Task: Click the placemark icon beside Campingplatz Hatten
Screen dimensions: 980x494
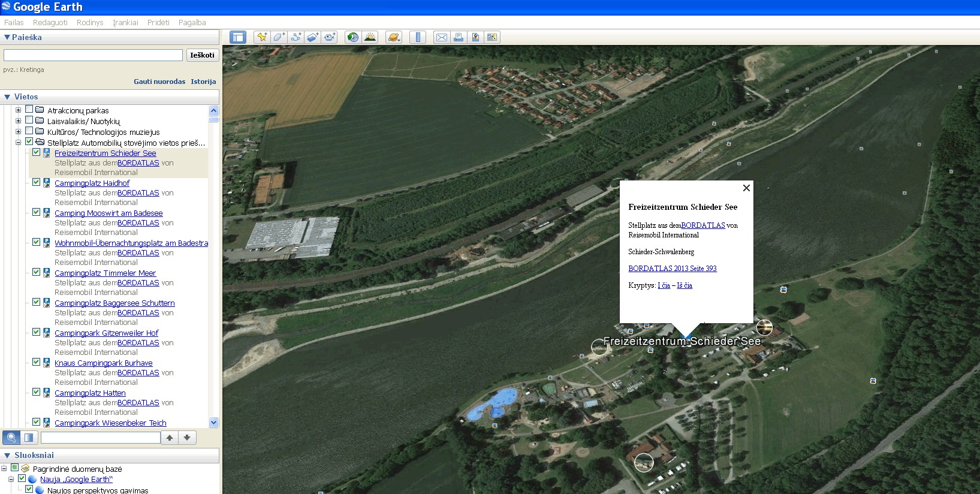Action: [46, 393]
